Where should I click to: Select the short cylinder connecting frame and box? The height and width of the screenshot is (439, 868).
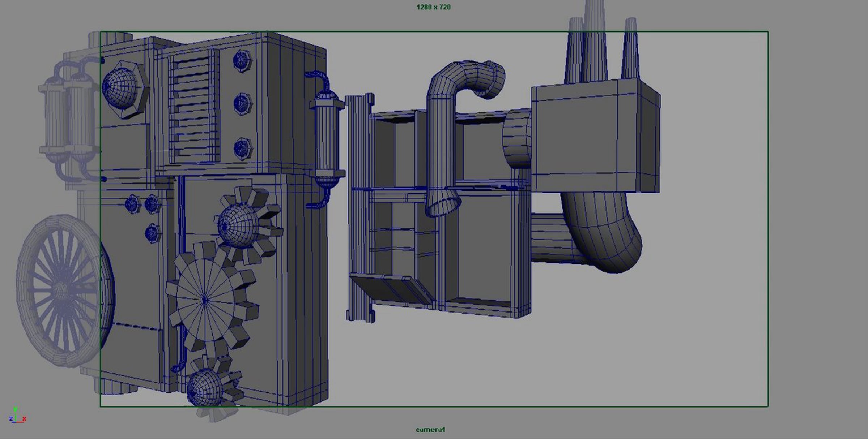click(516, 139)
